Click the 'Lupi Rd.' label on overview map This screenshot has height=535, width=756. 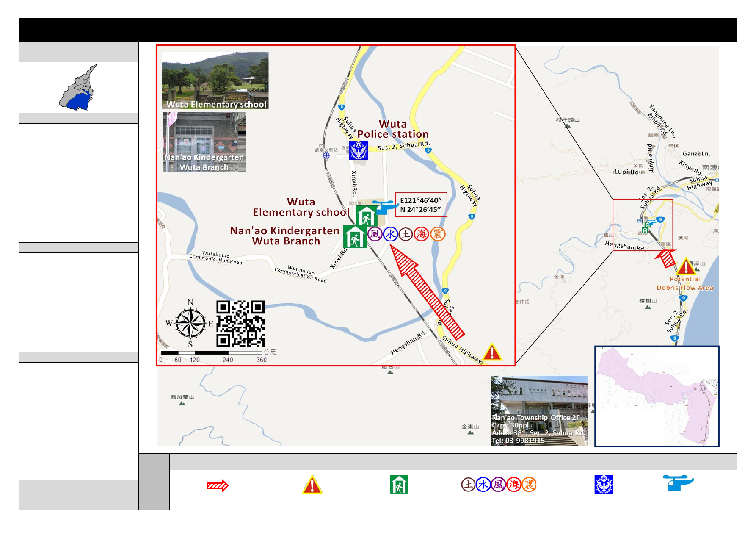[627, 172]
